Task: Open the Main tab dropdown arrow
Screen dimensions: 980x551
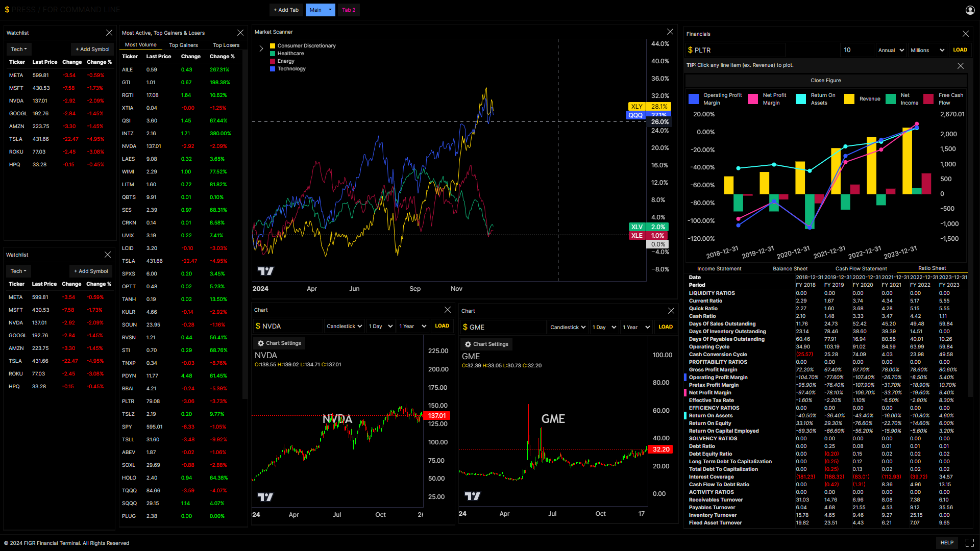Action: coord(330,10)
